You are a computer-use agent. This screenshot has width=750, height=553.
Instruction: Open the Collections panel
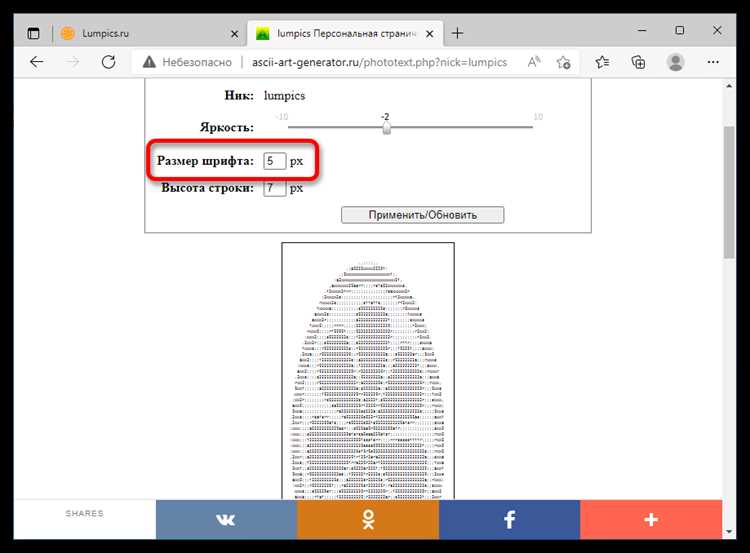(638, 62)
